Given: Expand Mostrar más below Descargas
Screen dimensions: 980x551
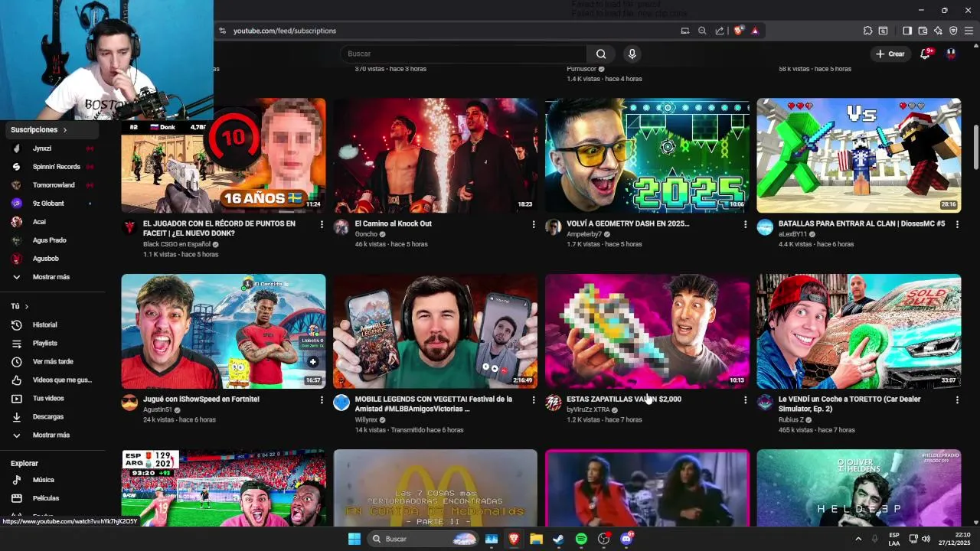Looking at the screenshot, I should (52, 435).
